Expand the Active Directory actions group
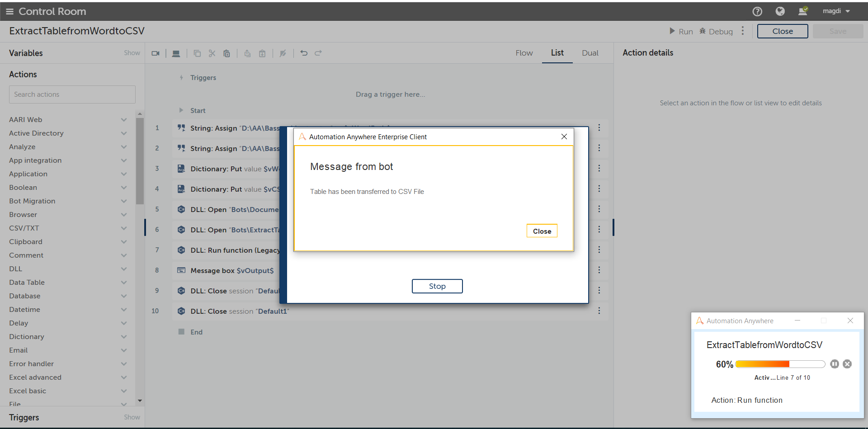The image size is (868, 429). (x=124, y=133)
